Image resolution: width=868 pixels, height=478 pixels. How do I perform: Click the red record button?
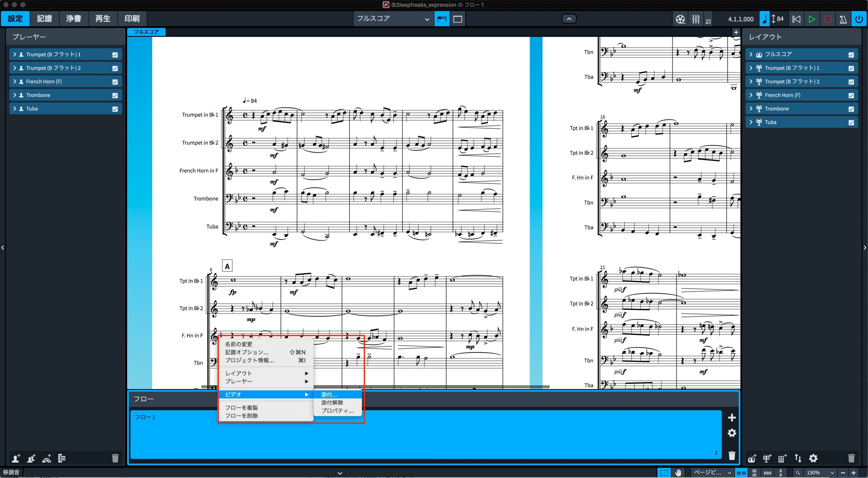827,19
